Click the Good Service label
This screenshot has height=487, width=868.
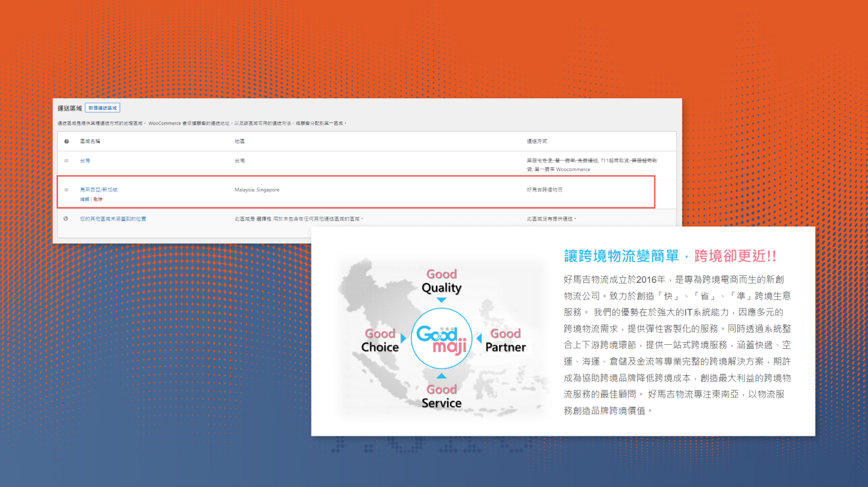[442, 396]
